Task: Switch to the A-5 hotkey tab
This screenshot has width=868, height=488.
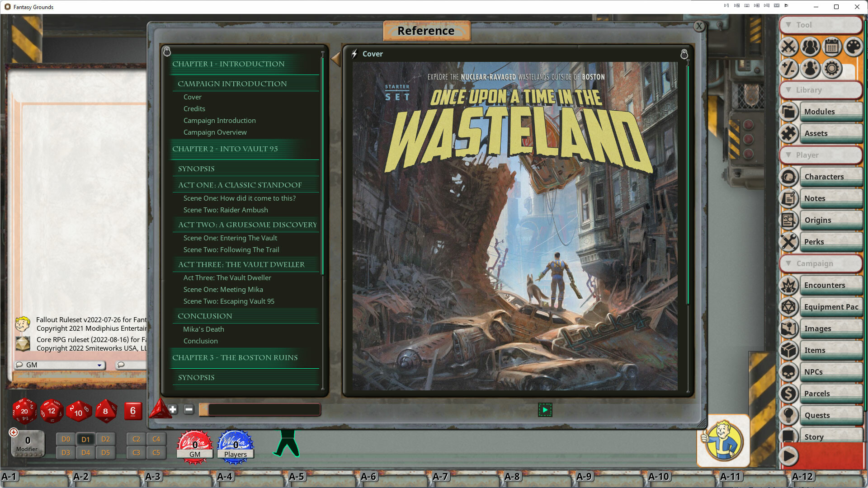Action: 296,477
